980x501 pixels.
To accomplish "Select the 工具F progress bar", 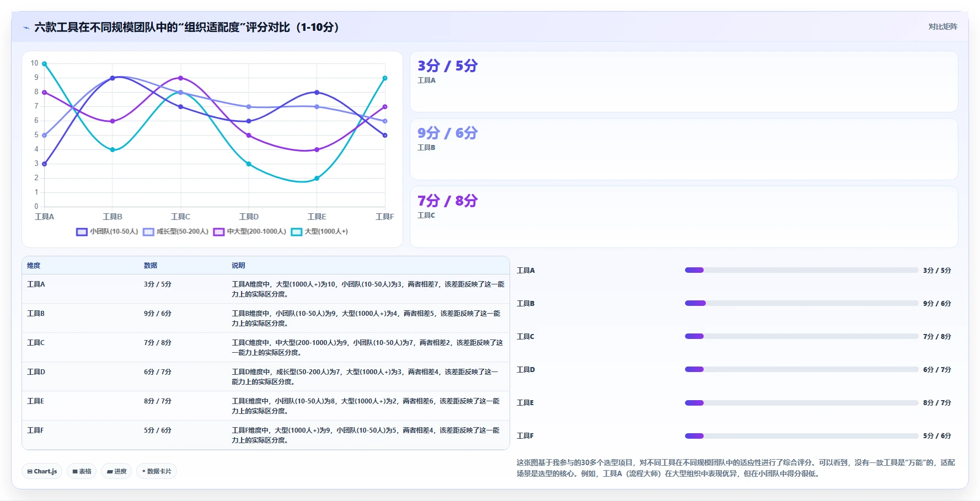I will coord(801,435).
